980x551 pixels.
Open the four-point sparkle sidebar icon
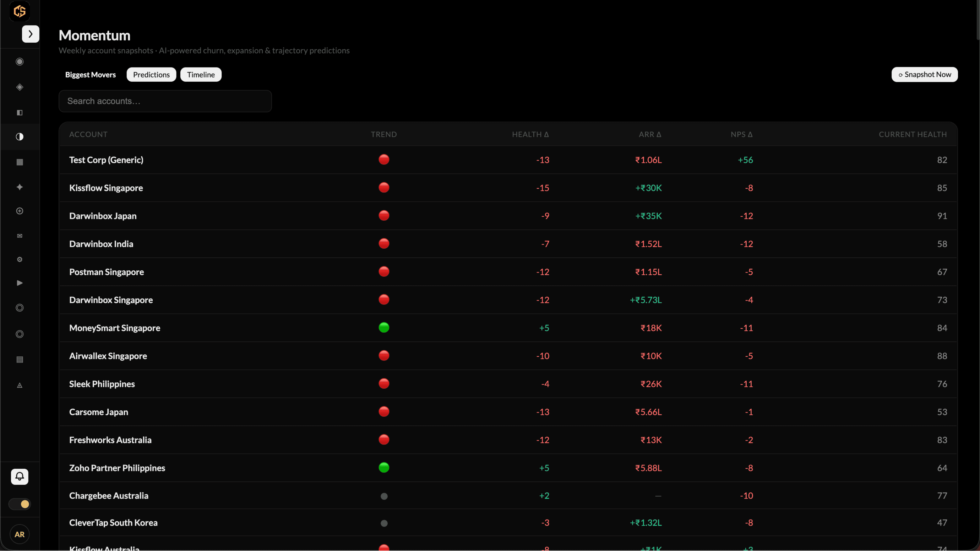pyautogui.click(x=20, y=187)
